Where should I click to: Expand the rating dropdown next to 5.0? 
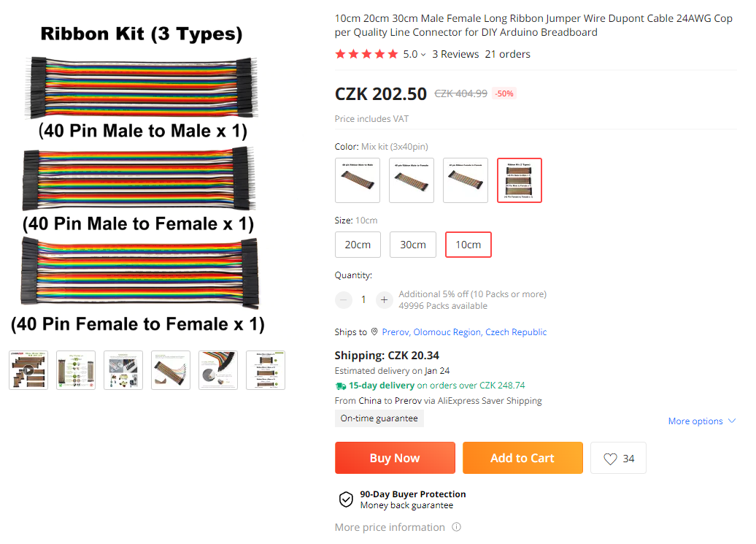coord(423,55)
